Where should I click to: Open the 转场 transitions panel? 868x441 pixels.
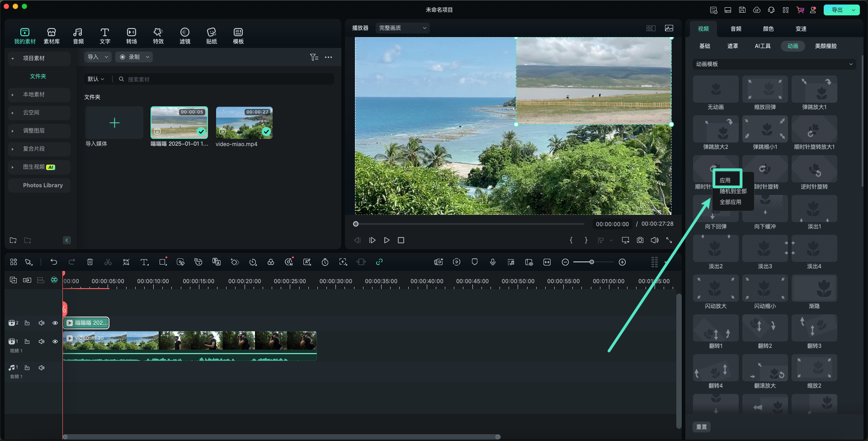pyautogui.click(x=131, y=36)
